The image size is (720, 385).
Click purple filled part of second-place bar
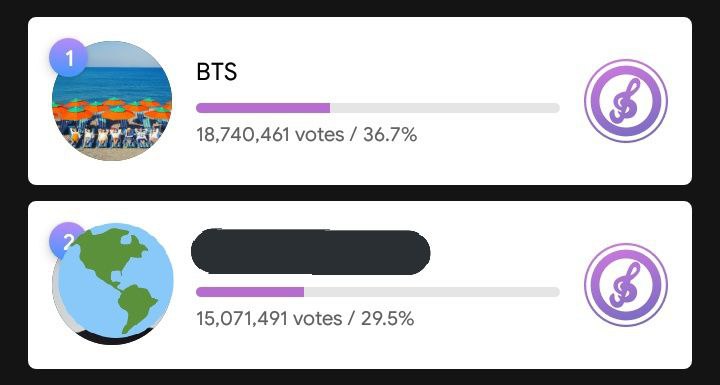tap(250, 292)
